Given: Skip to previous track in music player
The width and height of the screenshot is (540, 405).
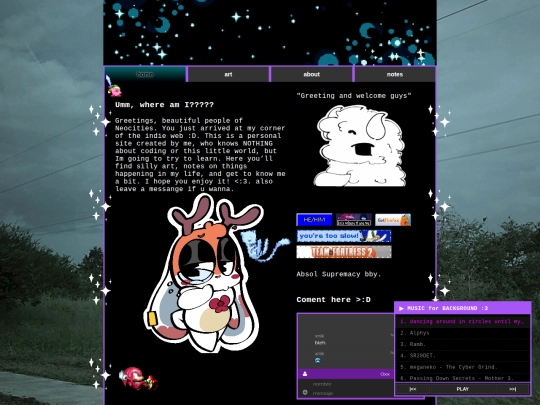Looking at the screenshot, I should [x=413, y=389].
